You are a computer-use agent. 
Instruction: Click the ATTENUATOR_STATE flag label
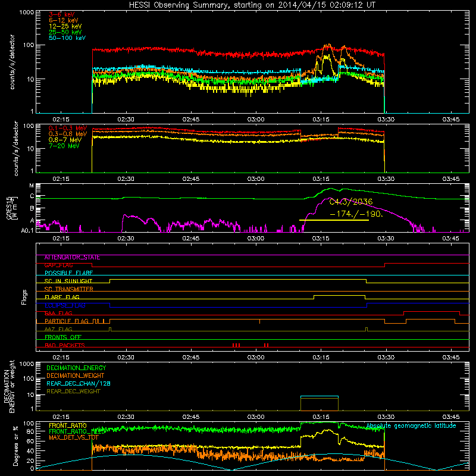pos(72,258)
